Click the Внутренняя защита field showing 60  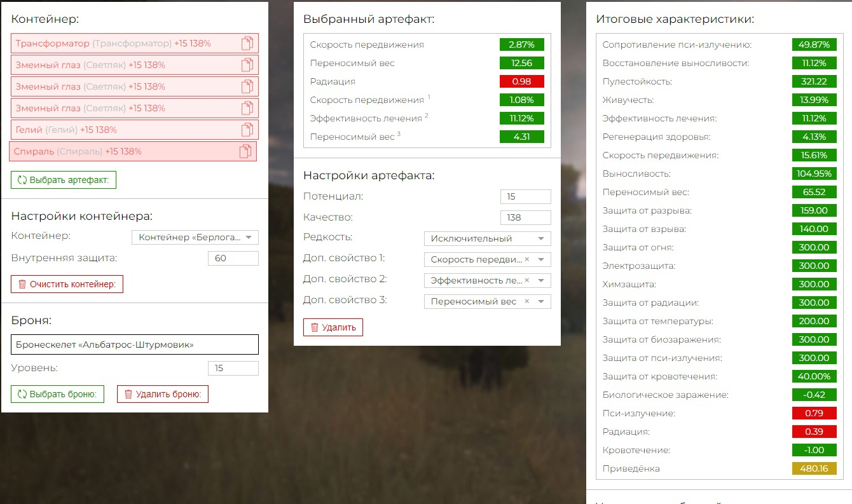click(x=233, y=258)
